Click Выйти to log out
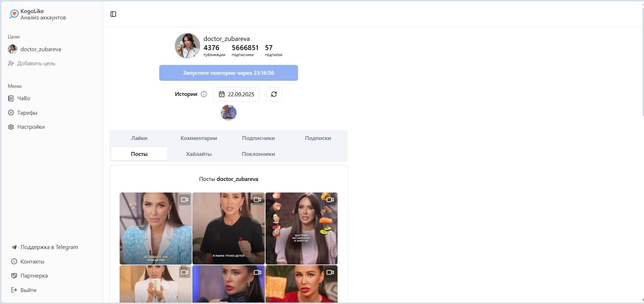The height and width of the screenshot is (304, 644). pyautogui.click(x=24, y=290)
